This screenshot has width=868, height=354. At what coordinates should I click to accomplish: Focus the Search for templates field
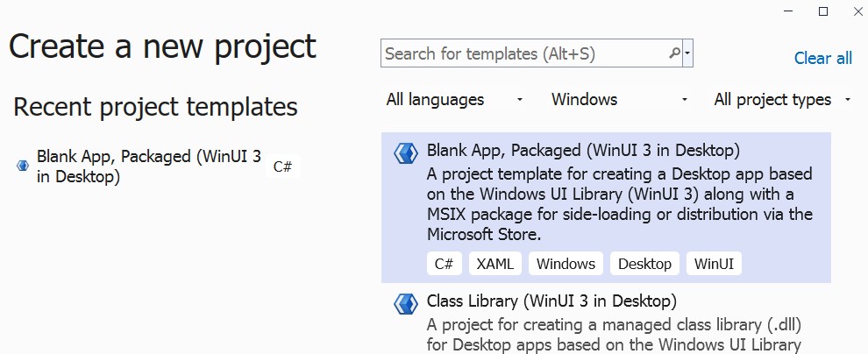[x=526, y=53]
